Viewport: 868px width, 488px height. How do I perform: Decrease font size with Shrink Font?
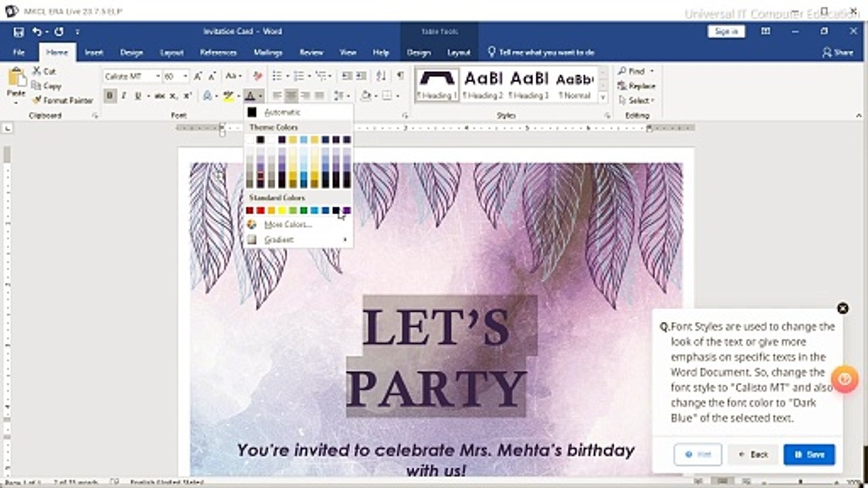pos(212,77)
